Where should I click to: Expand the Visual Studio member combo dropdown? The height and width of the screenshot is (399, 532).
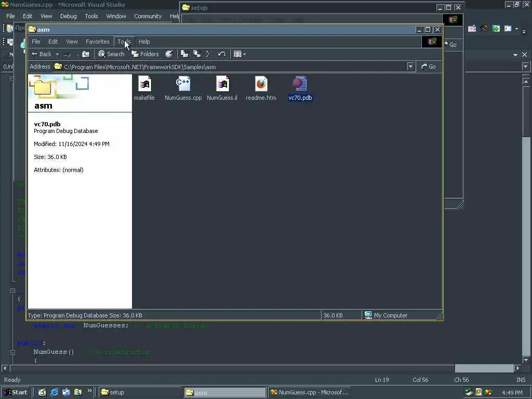[526, 66]
